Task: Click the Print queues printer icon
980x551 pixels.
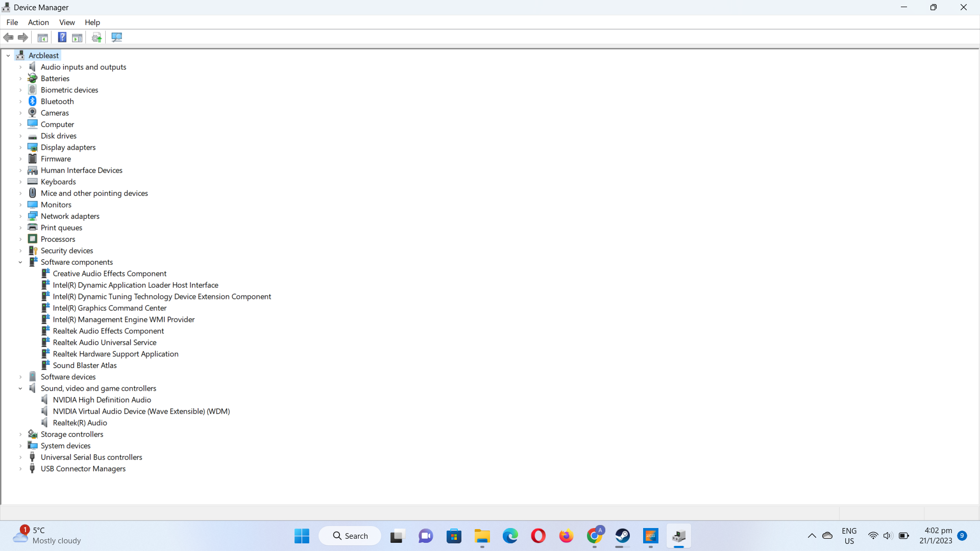Action: click(x=33, y=228)
